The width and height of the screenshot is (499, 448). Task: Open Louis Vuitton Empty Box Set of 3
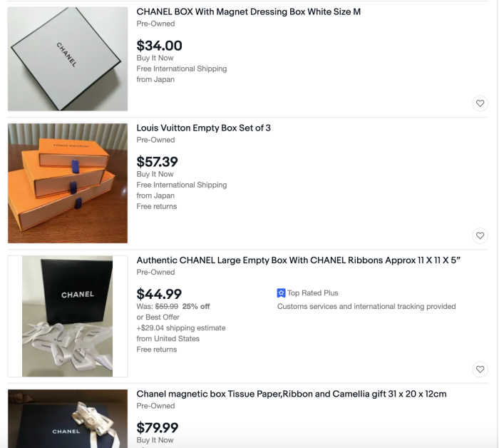tap(204, 128)
